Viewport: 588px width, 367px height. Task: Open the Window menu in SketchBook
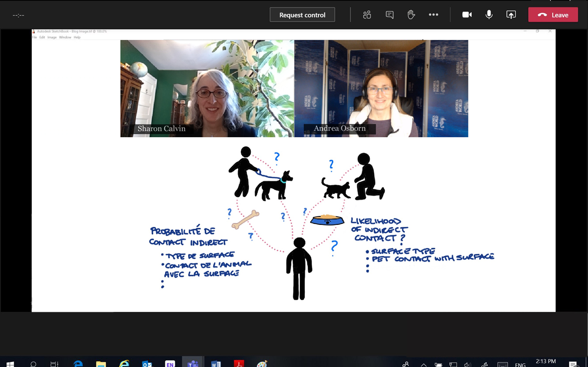(x=65, y=37)
